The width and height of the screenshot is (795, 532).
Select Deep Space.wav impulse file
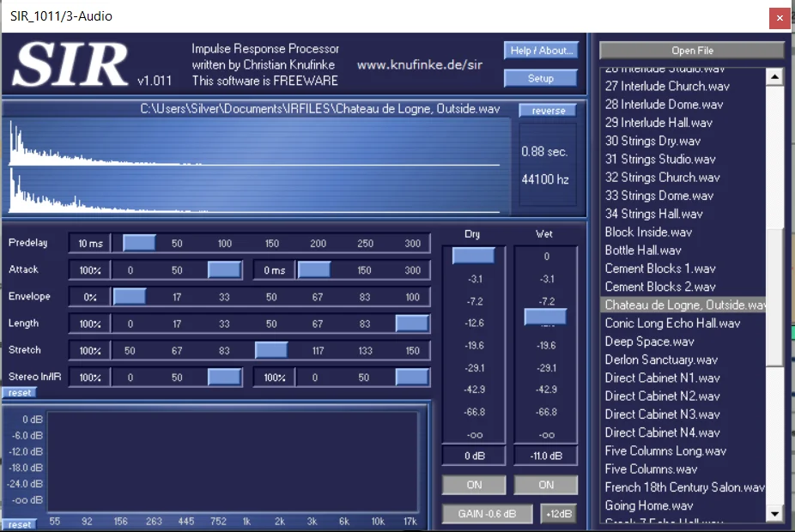[649, 342]
